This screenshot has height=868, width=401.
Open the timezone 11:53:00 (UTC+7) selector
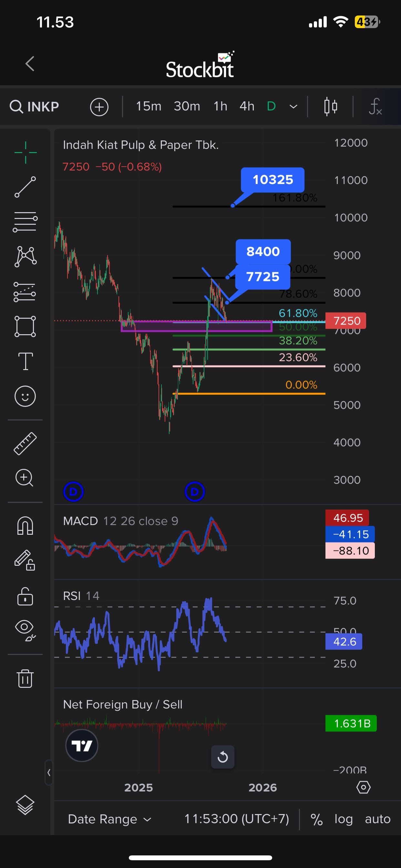coord(237,819)
